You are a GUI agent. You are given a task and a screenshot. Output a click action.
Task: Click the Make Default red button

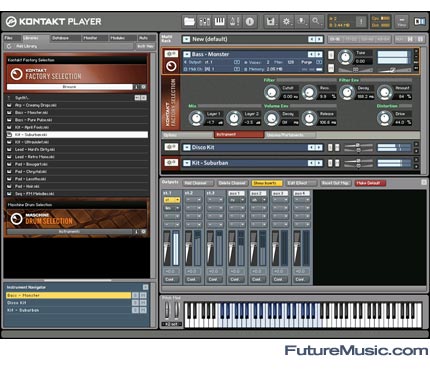tap(370, 183)
